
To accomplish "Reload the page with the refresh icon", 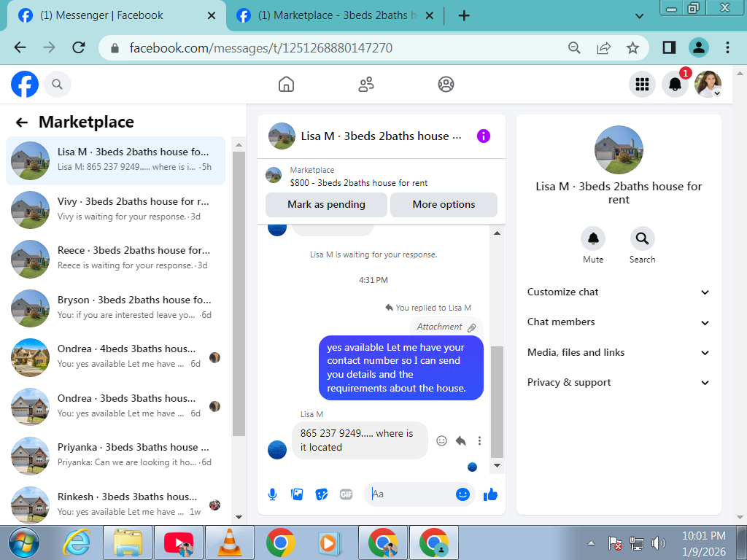I will (79, 47).
